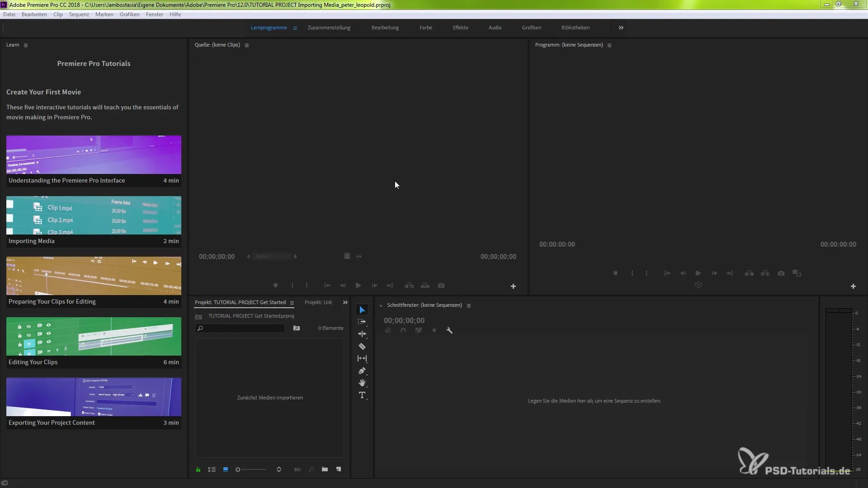
Task: Switch to the Bearbeitung workspace
Action: click(x=385, y=28)
